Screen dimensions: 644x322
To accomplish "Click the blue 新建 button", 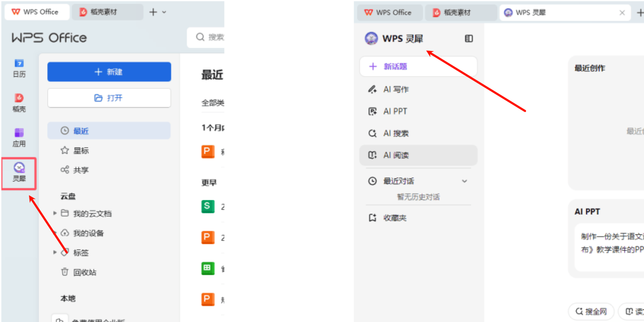I will coord(109,72).
